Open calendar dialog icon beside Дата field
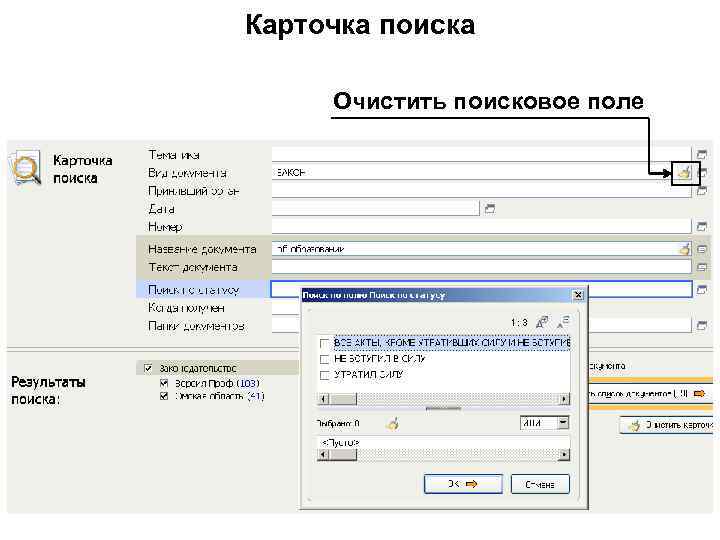Image resolution: width=720 pixels, height=540 pixels. click(490, 209)
